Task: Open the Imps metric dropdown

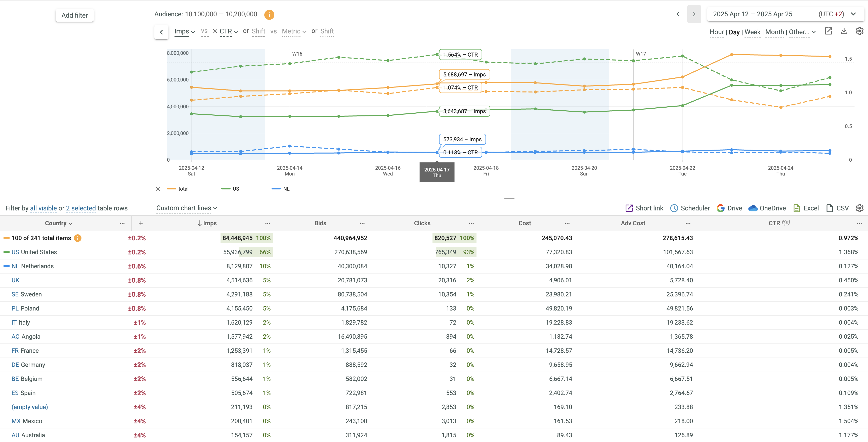Action: 185,31
